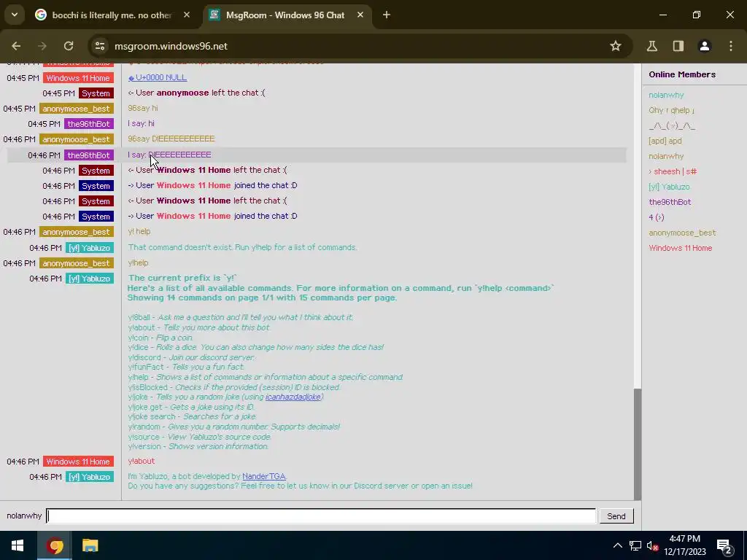This screenshot has width=747, height=560.
Task: Open Chrome from the taskbar
Action: click(55, 545)
